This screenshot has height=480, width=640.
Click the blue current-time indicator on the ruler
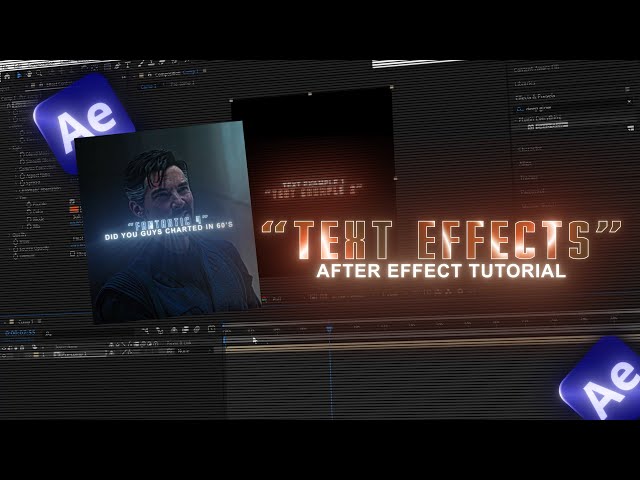click(x=329, y=328)
